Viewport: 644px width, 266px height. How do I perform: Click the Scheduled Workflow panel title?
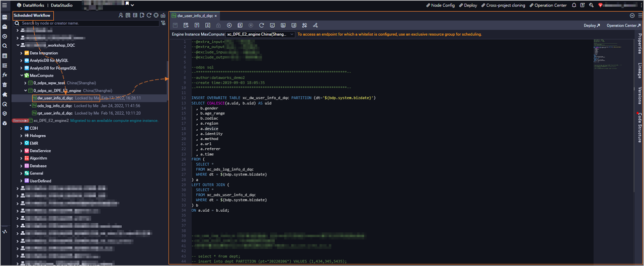[x=32, y=15]
